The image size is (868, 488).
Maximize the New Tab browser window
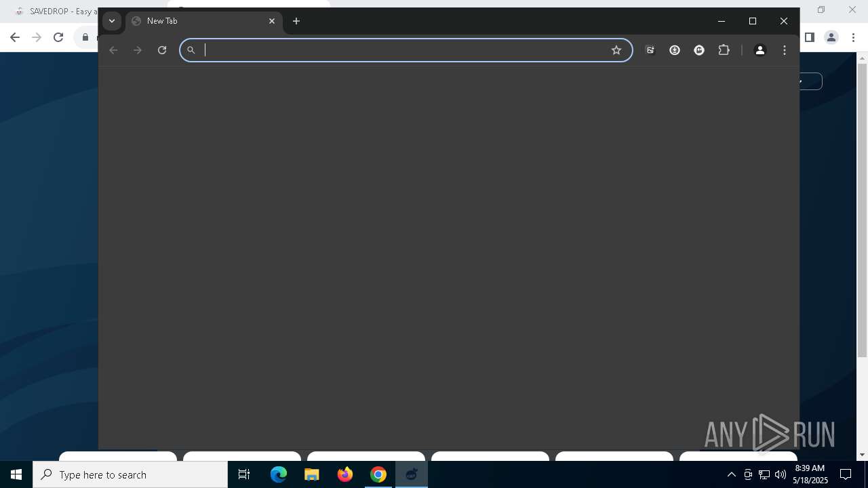[x=753, y=21]
